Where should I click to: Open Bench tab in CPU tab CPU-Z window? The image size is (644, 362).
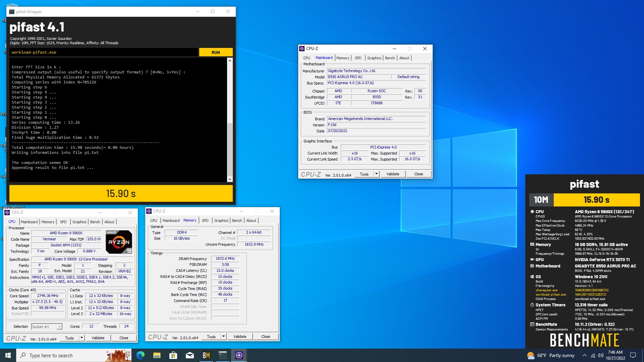[x=95, y=222]
